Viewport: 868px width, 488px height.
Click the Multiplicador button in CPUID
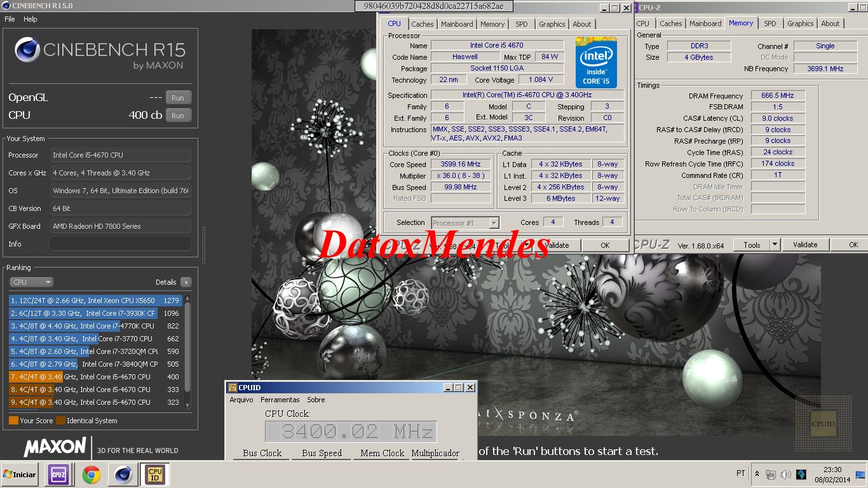tap(435, 454)
